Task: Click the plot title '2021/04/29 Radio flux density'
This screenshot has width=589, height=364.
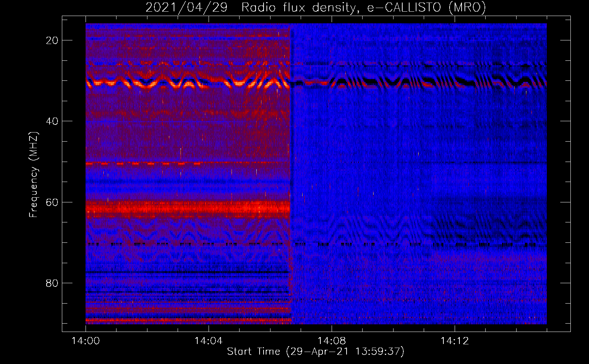Action: click(316, 7)
